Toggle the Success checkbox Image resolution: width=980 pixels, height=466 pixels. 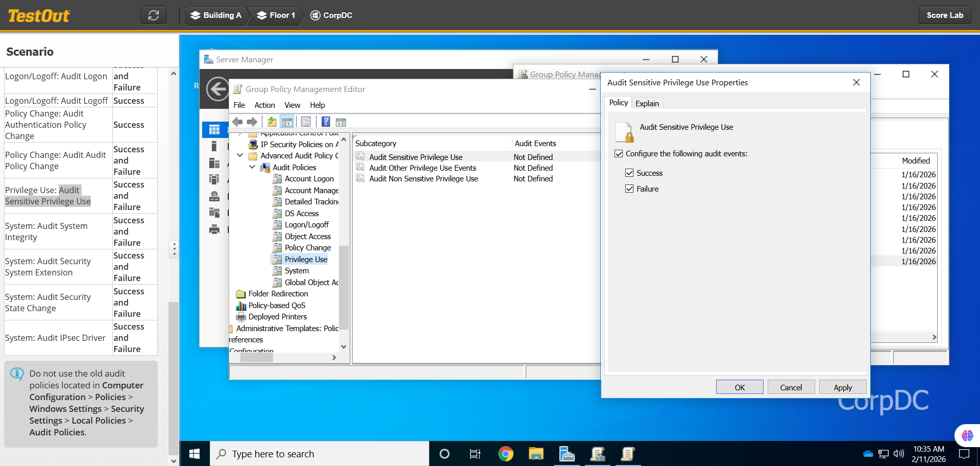629,173
